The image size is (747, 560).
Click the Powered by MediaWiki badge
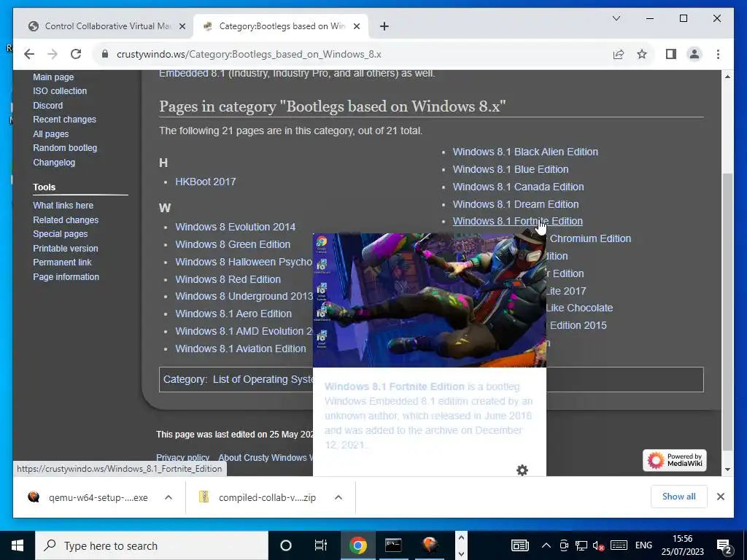[x=675, y=460]
